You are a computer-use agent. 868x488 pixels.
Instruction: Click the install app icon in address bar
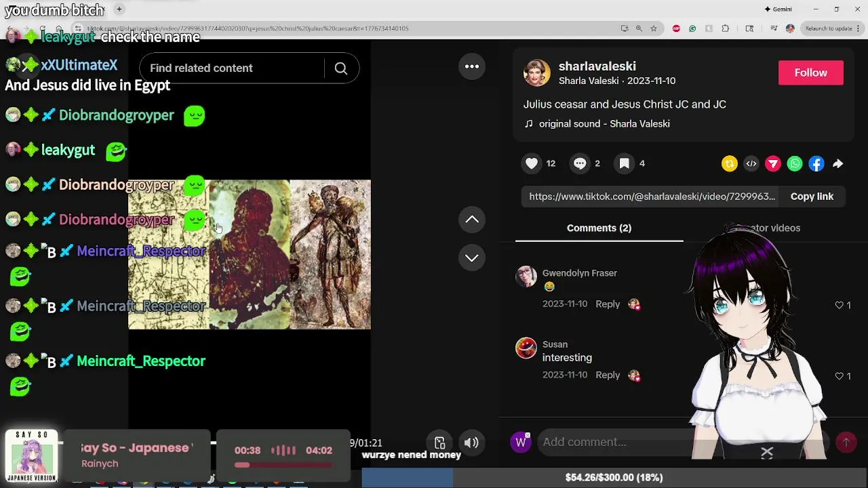625,28
